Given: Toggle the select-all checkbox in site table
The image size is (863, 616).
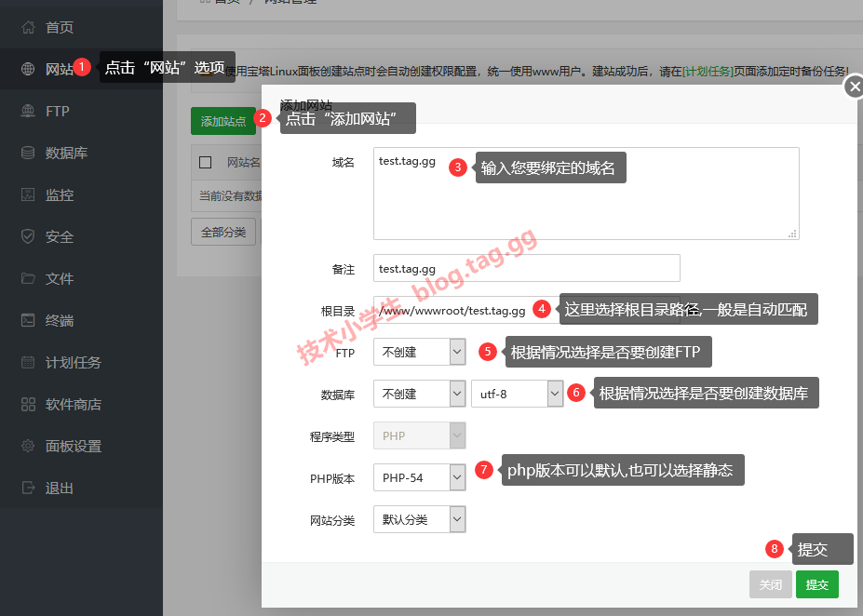Looking at the screenshot, I should (206, 162).
